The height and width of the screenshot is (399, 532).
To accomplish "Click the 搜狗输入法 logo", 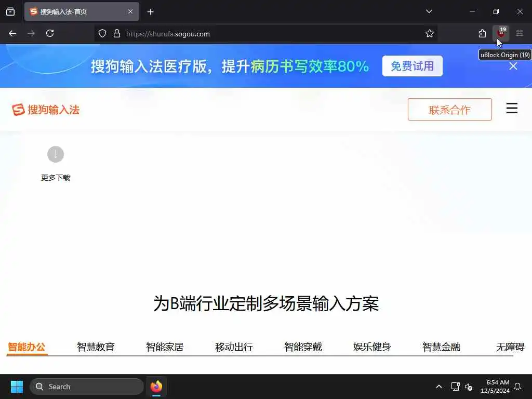I will point(46,110).
